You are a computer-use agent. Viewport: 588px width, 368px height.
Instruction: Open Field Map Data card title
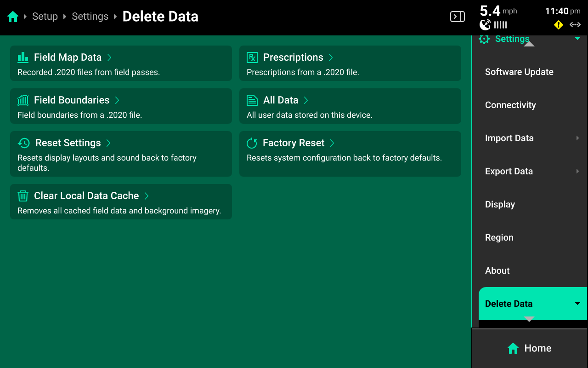click(x=68, y=57)
